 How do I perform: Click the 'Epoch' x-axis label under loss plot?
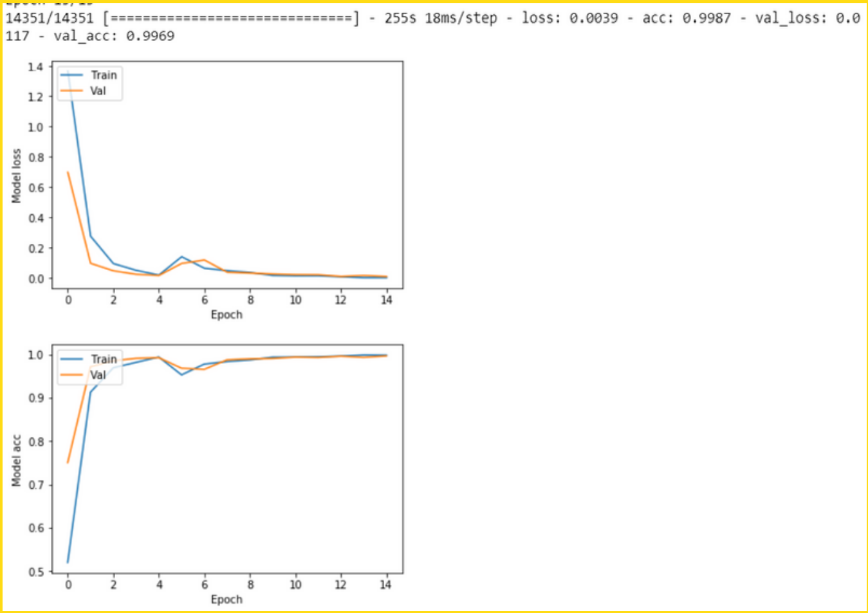[x=226, y=315]
